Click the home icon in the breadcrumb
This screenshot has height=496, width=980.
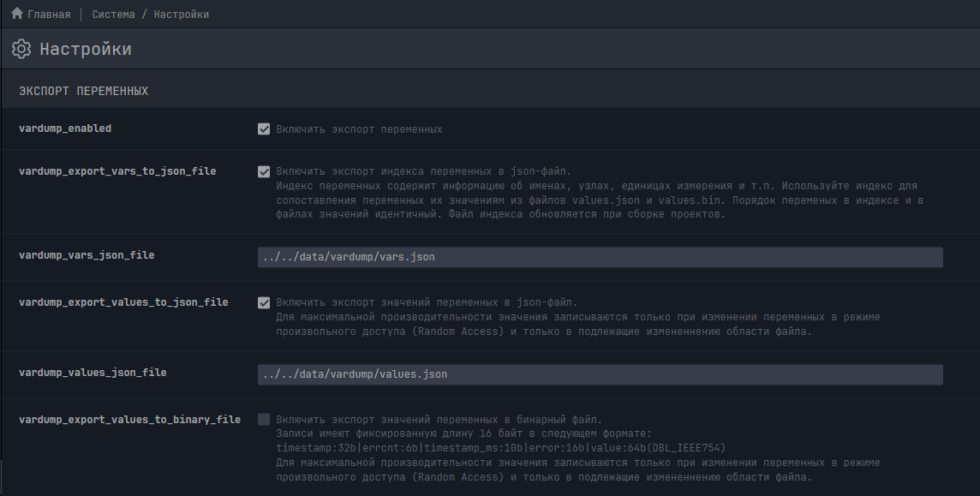click(x=16, y=14)
